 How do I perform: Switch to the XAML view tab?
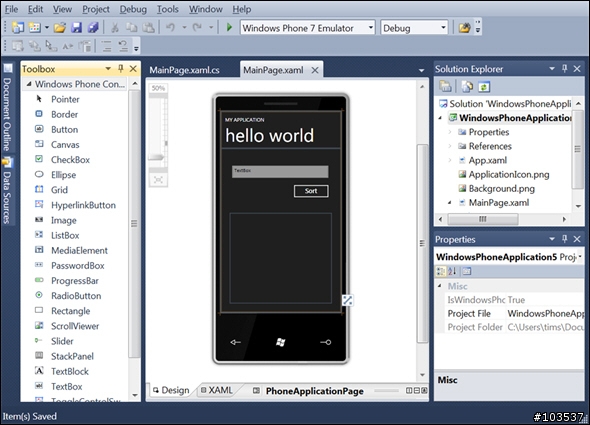click(x=217, y=390)
